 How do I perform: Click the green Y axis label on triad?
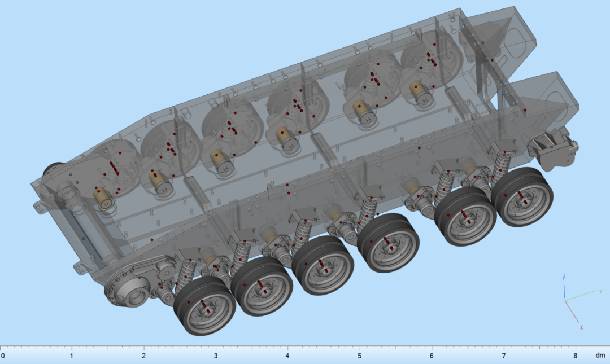pos(600,291)
